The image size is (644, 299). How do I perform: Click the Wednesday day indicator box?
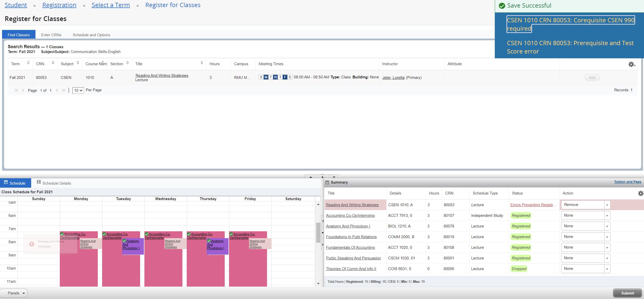tap(275, 77)
